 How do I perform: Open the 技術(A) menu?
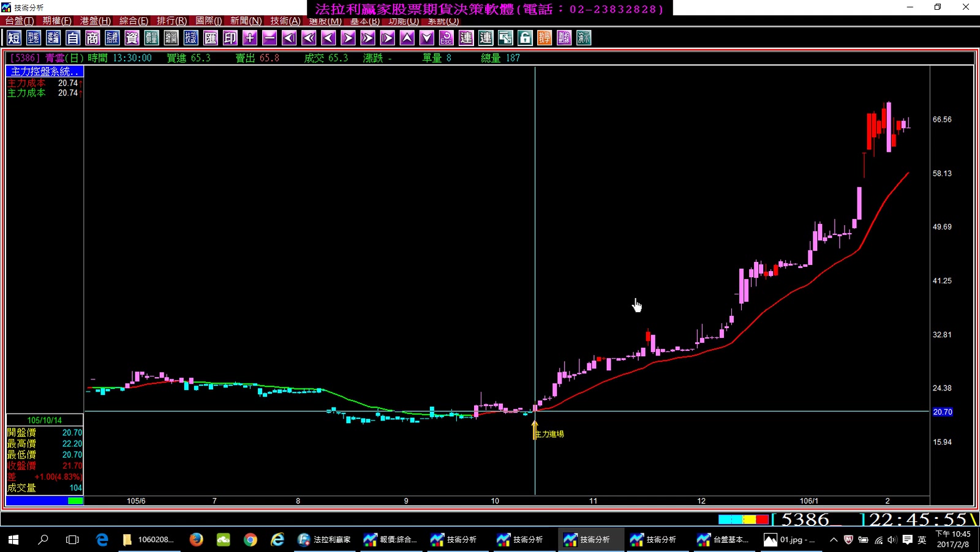click(x=285, y=21)
